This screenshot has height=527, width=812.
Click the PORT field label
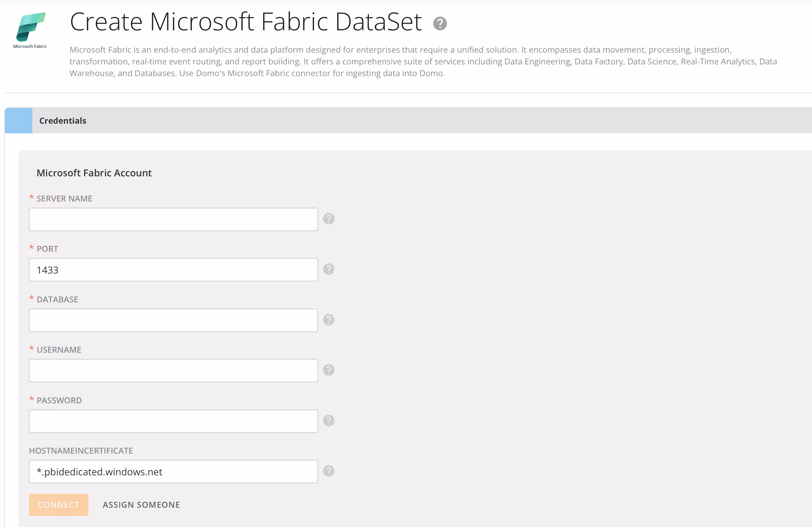tap(48, 249)
